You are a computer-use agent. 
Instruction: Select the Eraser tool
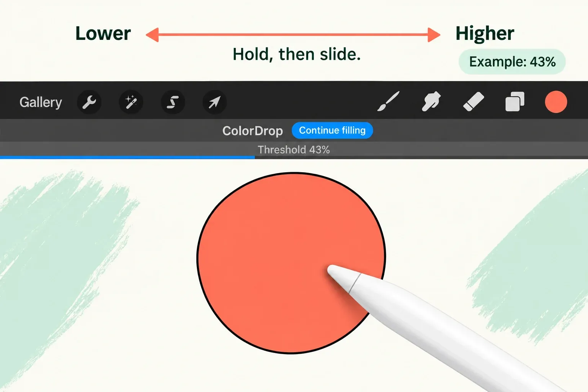(x=474, y=102)
